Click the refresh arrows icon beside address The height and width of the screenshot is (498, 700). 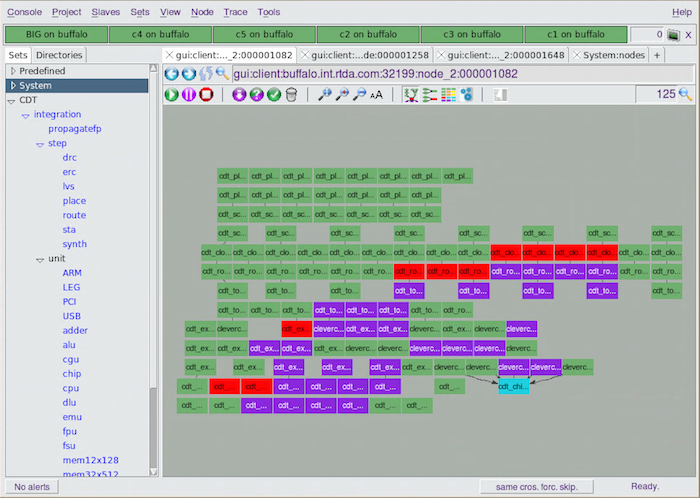tap(205, 74)
